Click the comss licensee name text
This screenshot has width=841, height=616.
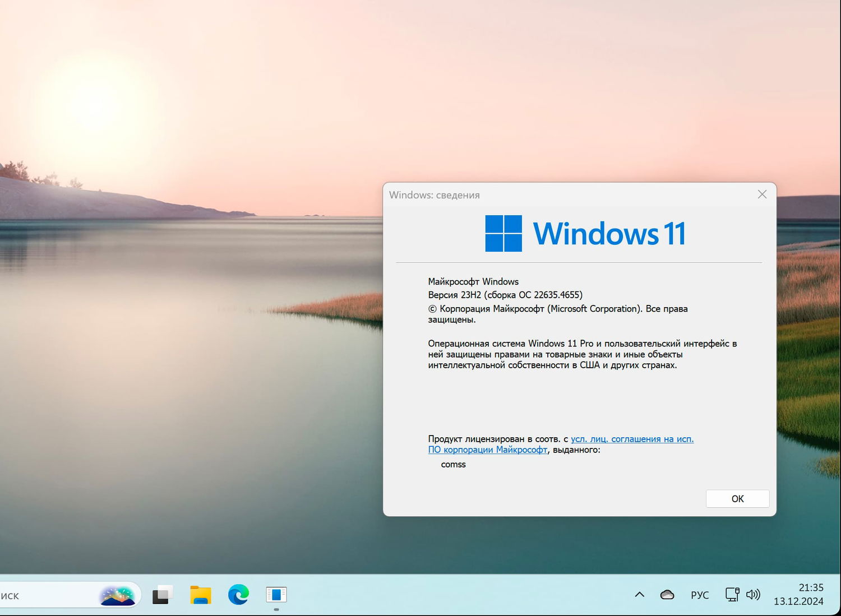pos(453,464)
